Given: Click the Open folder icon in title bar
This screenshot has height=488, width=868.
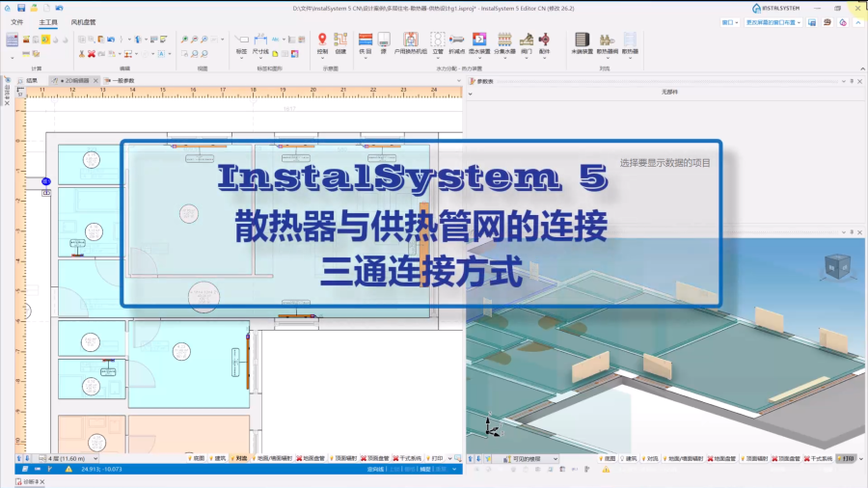Looking at the screenshot, I should tap(34, 8).
